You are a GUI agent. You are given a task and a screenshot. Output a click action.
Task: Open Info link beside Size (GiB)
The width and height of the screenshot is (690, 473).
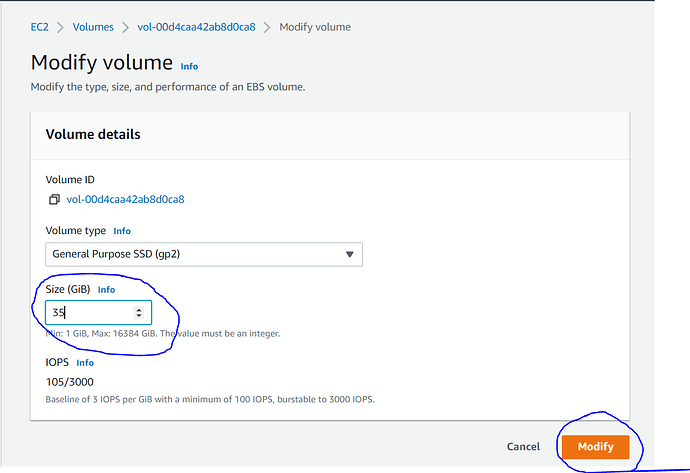coord(106,290)
